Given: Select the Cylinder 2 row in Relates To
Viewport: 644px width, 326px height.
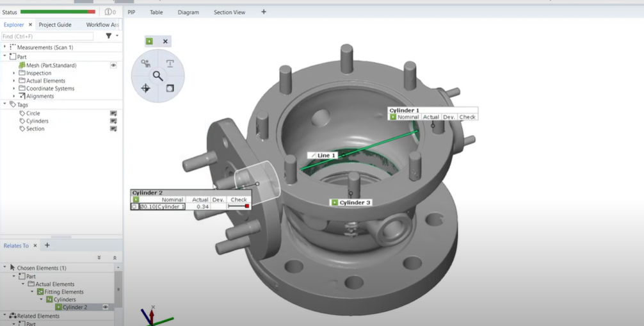Looking at the screenshot, I should [57, 307].
